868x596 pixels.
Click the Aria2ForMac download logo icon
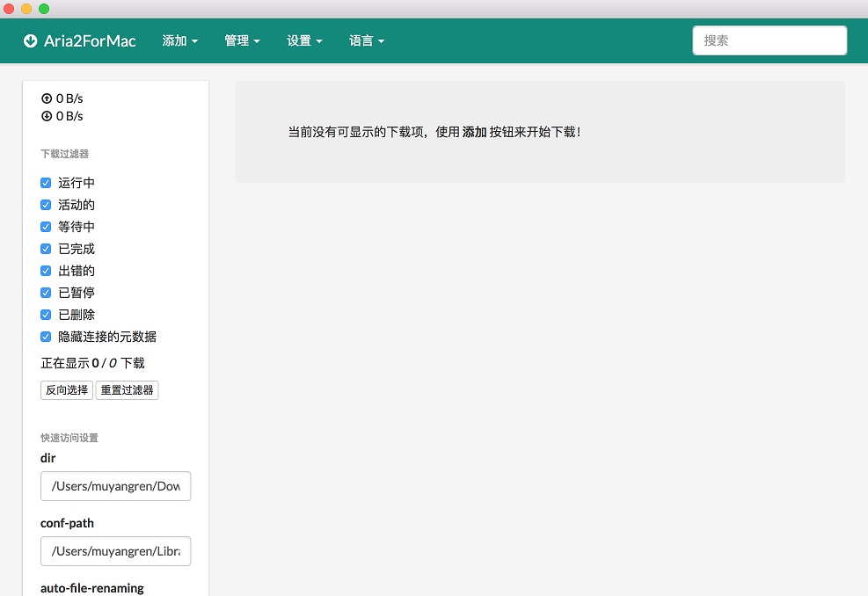(x=31, y=41)
